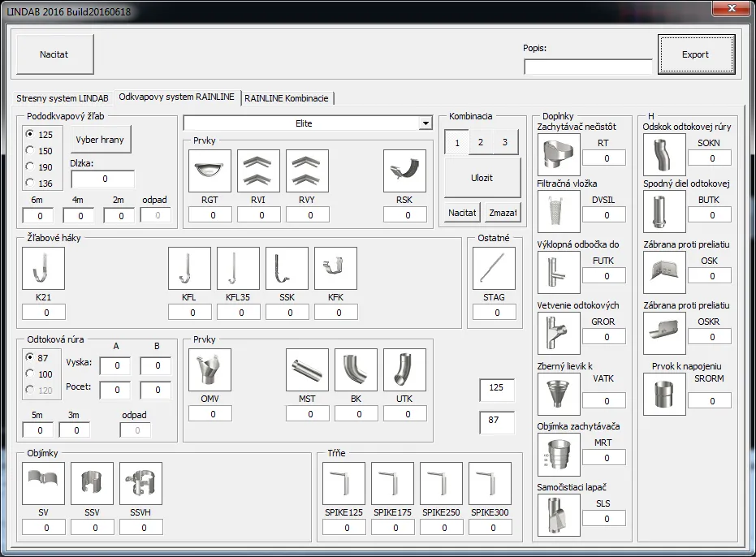Click the Export button

pos(696,54)
